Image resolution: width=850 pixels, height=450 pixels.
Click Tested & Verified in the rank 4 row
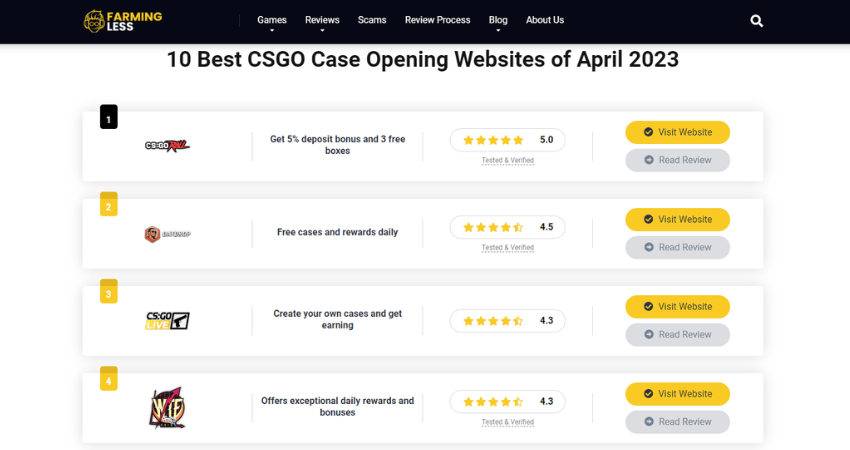click(507, 422)
